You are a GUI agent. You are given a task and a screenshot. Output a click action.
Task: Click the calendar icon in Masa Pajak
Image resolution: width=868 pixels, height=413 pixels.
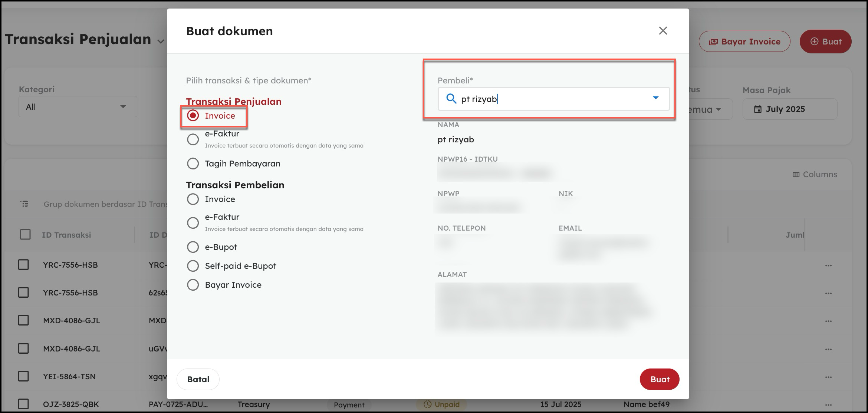coord(758,109)
